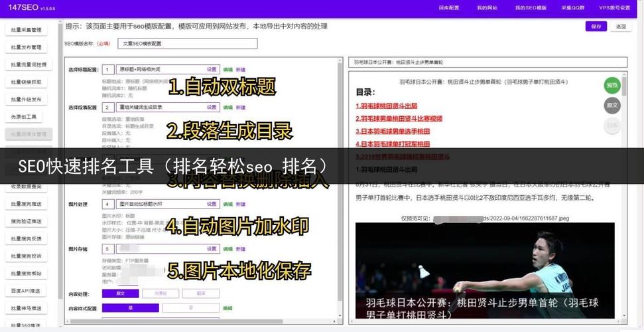Select 原文 option for 内容处理
Screen dimensions: 644x332
[120, 293]
